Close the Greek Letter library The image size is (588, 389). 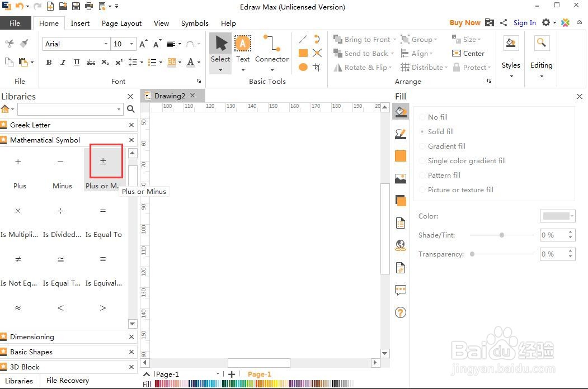point(131,125)
